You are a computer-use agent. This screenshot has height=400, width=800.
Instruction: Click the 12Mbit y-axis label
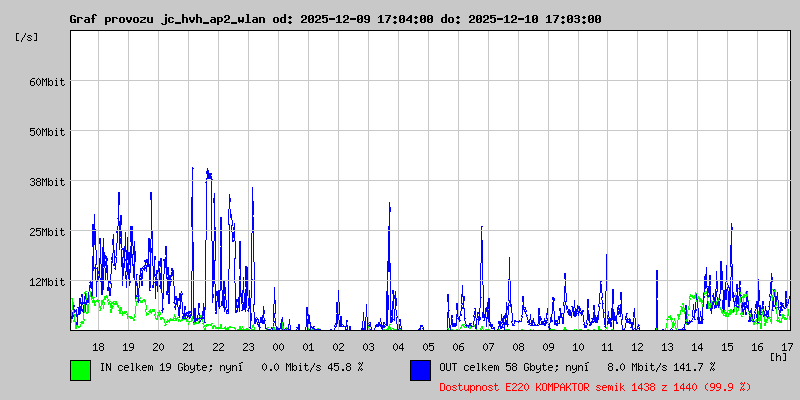47,282
